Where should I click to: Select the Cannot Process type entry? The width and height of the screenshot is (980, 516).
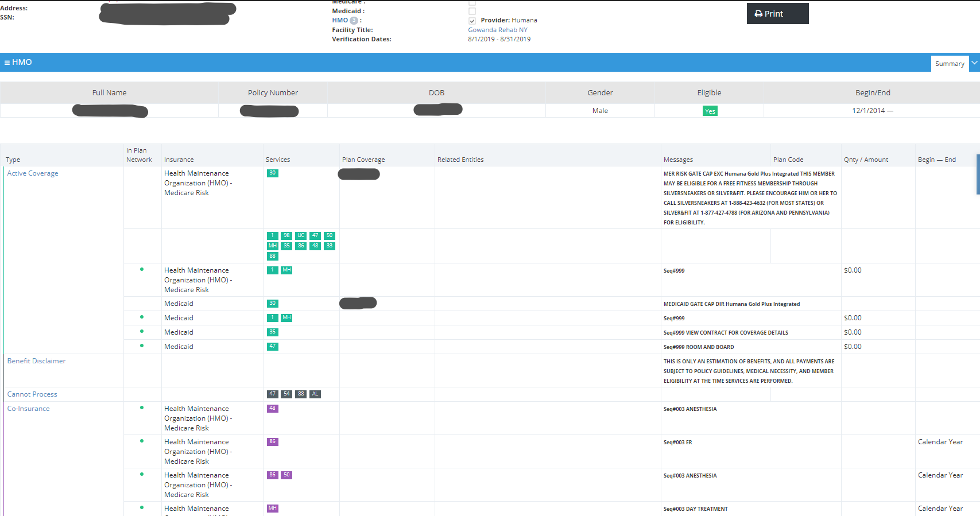coord(32,394)
